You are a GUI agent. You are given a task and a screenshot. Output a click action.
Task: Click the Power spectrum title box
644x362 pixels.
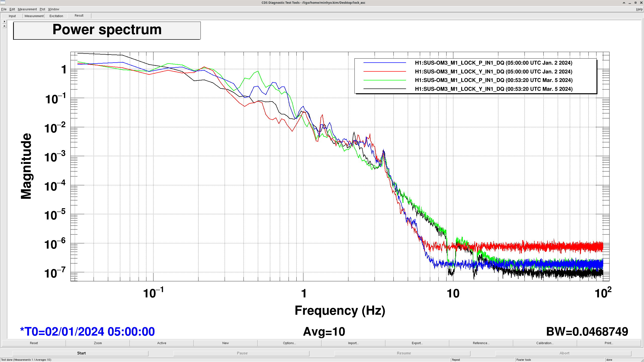coord(107,30)
